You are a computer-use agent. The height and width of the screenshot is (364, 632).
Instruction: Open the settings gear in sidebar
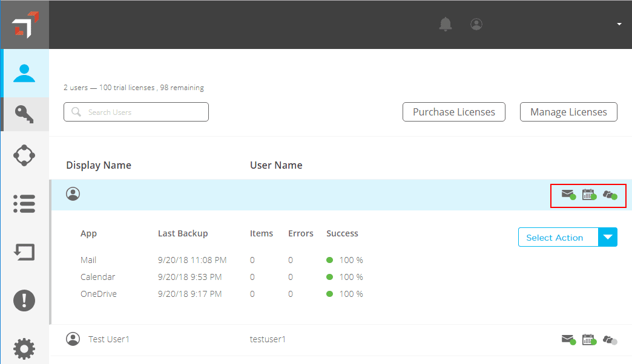click(x=24, y=349)
